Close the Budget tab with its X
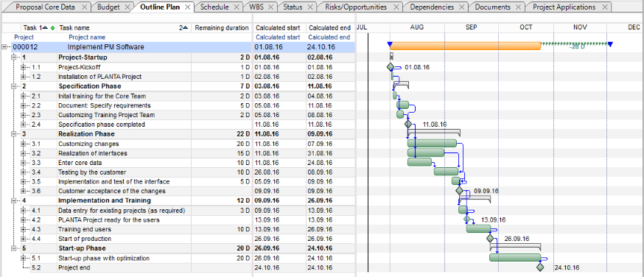Screen dimensions: 644x277 click(x=127, y=7)
